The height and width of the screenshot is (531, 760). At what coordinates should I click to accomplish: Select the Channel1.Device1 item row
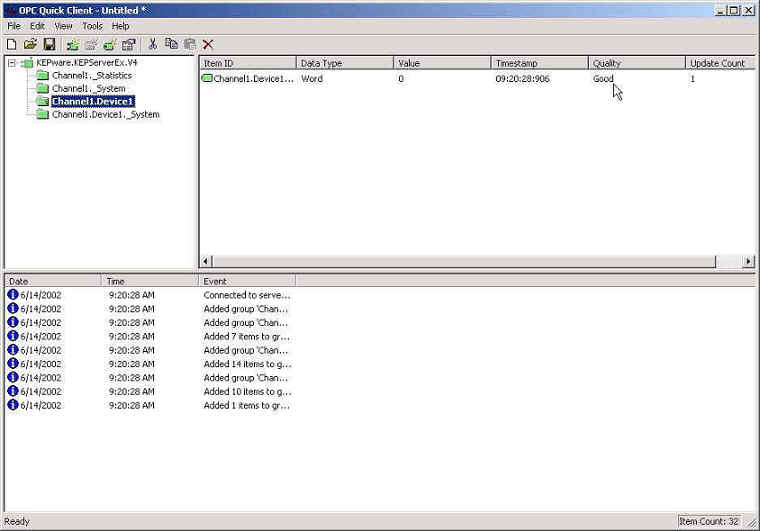pyautogui.click(x=254, y=79)
